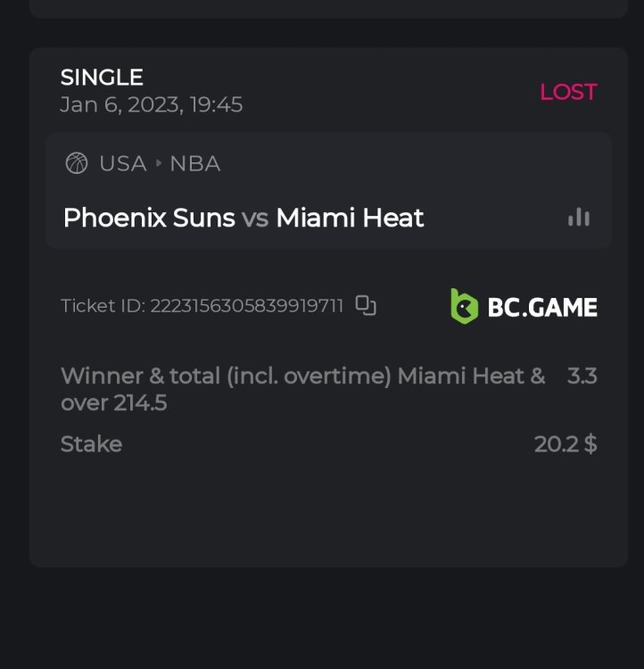Click the Stake label
The width and height of the screenshot is (644, 669).
91,444
